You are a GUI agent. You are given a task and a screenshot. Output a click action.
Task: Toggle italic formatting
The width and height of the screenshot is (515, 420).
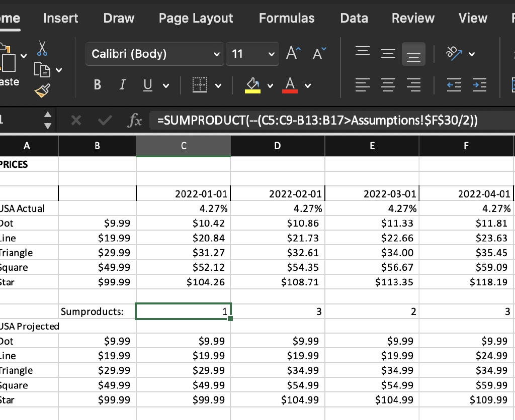click(x=122, y=84)
